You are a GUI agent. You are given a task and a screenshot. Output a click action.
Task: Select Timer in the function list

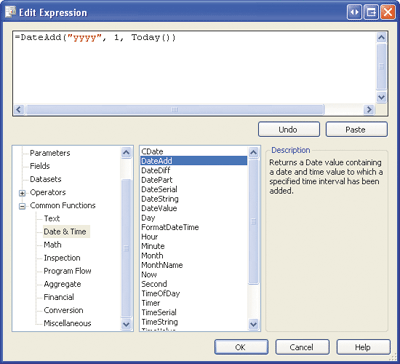[151, 303]
